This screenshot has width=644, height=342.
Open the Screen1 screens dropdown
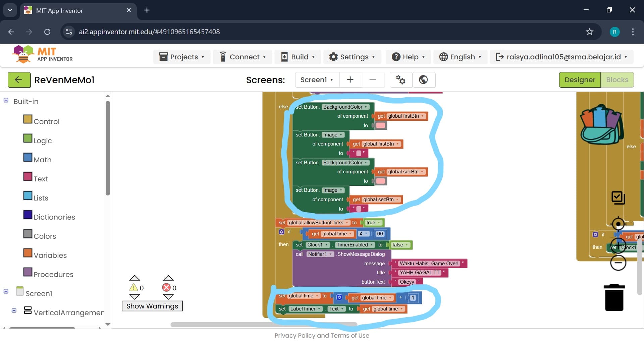coord(317,80)
